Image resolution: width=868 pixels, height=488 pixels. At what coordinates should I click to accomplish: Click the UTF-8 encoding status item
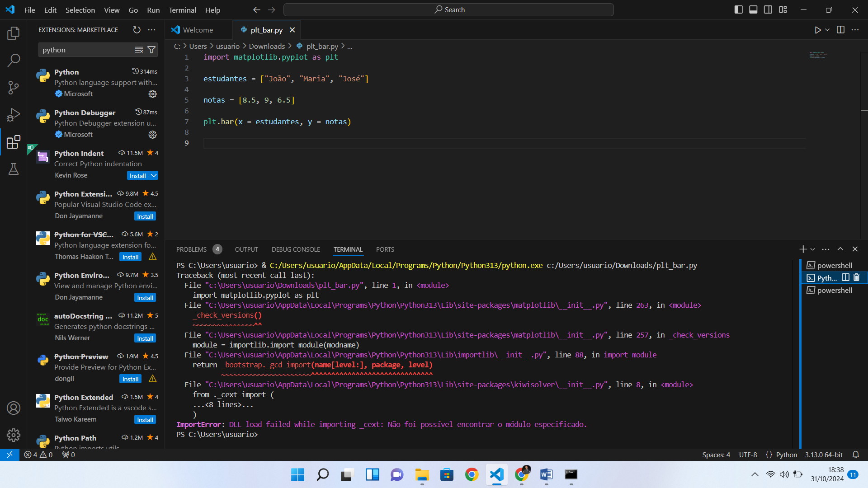[x=748, y=455]
